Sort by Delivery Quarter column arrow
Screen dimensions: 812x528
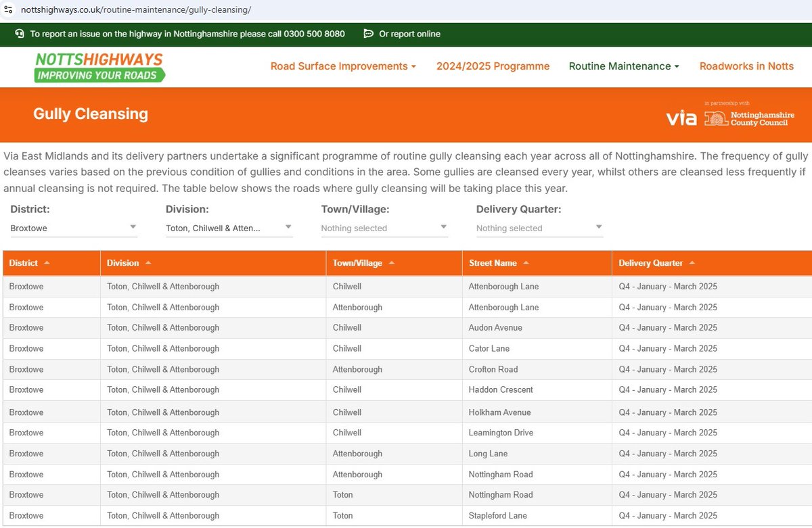[x=692, y=263]
